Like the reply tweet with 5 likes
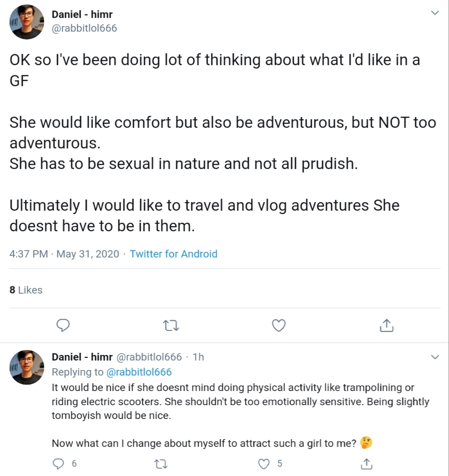Screen dimensions: 449x476 pos(265,464)
